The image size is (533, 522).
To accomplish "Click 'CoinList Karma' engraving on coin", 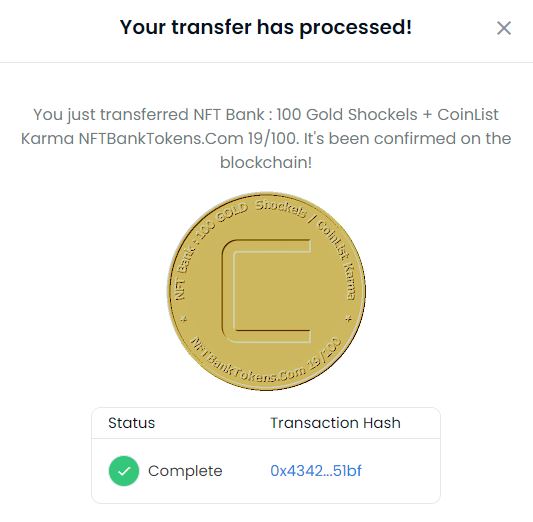I will tap(337, 260).
